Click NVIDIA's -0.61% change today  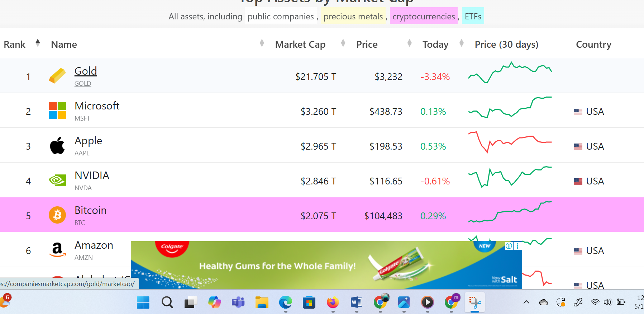pyautogui.click(x=435, y=181)
